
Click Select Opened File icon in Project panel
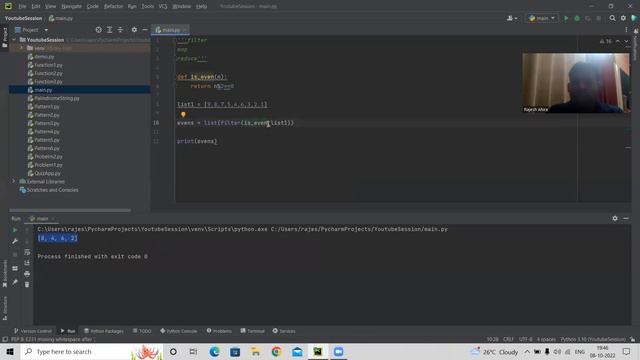pos(98,30)
